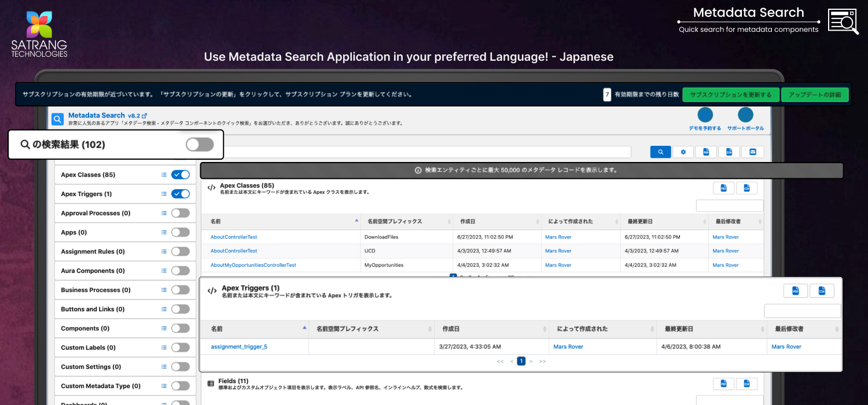Click list icon beside Custom Settings (0)
868x405 pixels.
click(x=164, y=367)
